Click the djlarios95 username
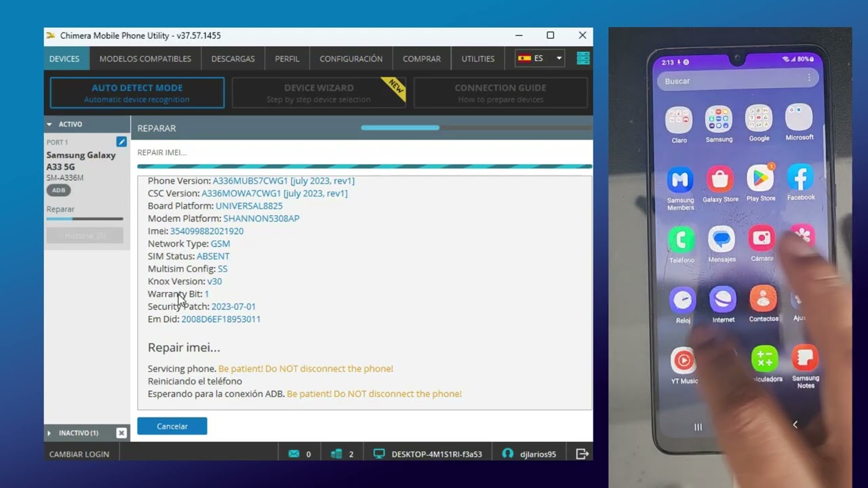The image size is (868, 488). 538,454
